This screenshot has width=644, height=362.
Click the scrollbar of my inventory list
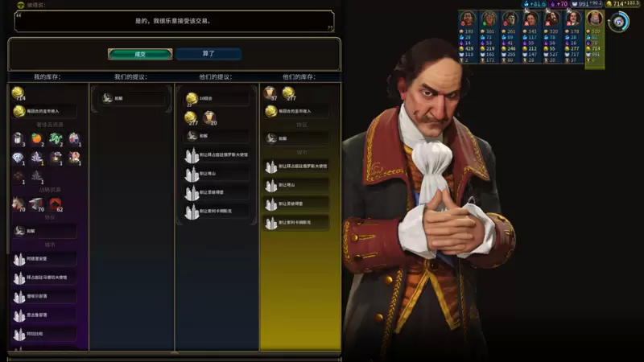point(8,168)
